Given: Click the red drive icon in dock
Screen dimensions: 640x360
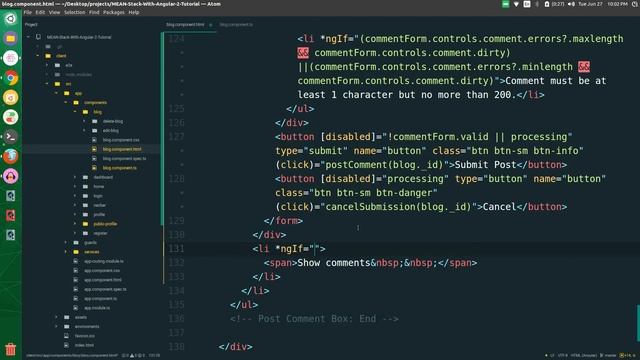Looking at the screenshot, I should point(11,215).
